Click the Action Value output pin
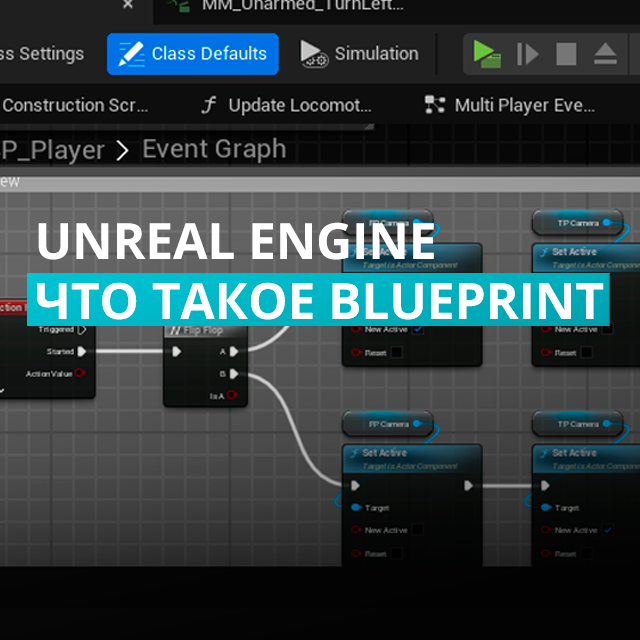Viewport: 640px width, 640px height. click(80, 372)
